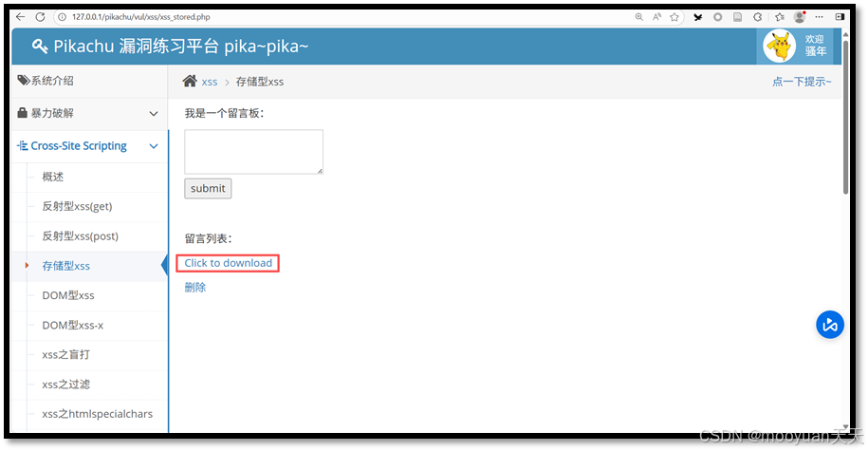Click the lock icon beside 暴力破解
This screenshot has height=451, width=868.
pyautogui.click(x=22, y=112)
